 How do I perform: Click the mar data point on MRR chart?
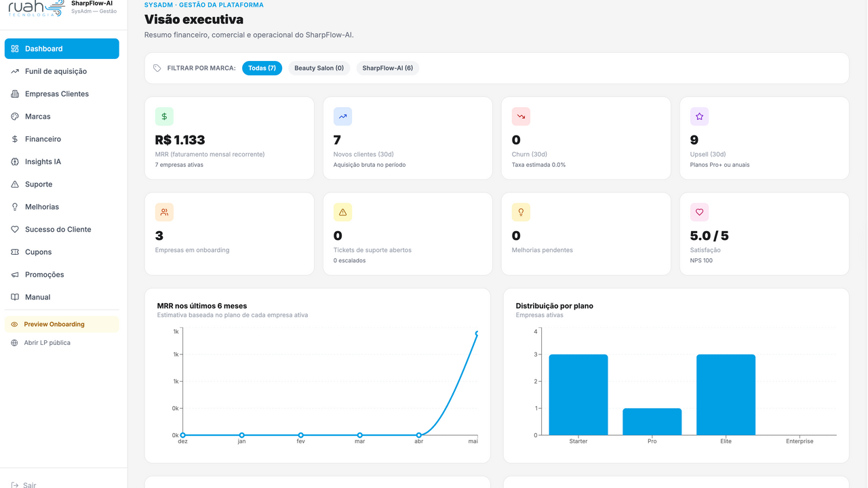tap(359, 435)
